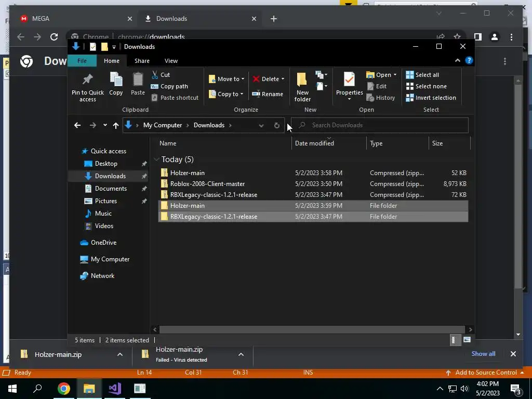Click Invert selection
This screenshot has width=532, height=399.
click(x=431, y=98)
